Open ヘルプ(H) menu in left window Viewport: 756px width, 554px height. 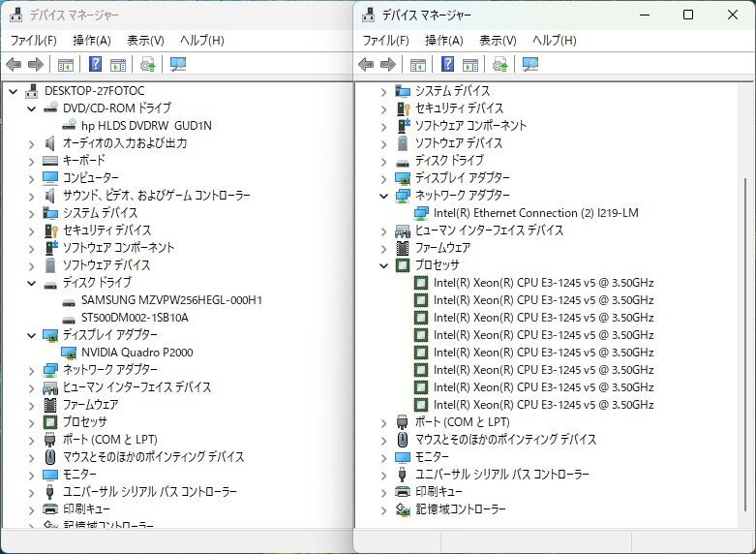coord(202,41)
